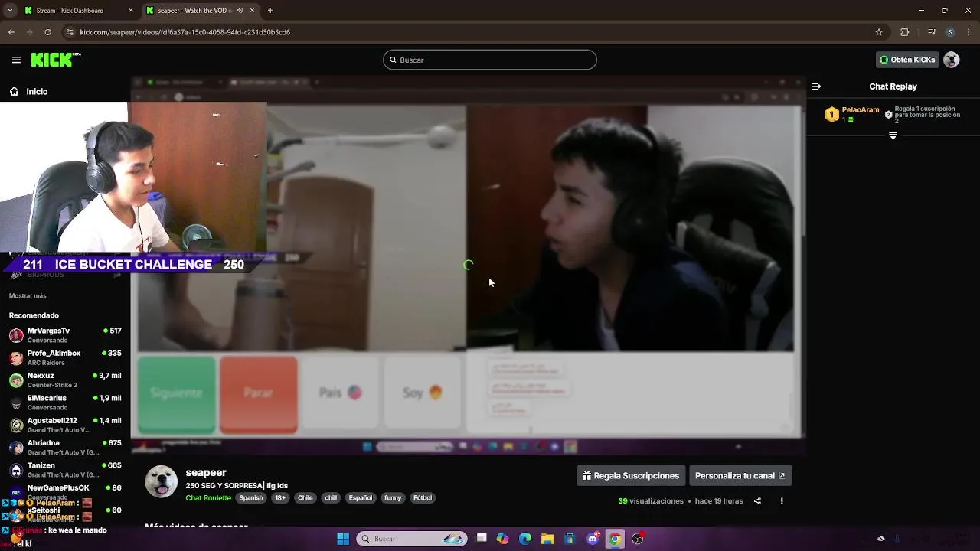Open Tanizen recommended channel
980x551 pixels.
click(x=65, y=470)
